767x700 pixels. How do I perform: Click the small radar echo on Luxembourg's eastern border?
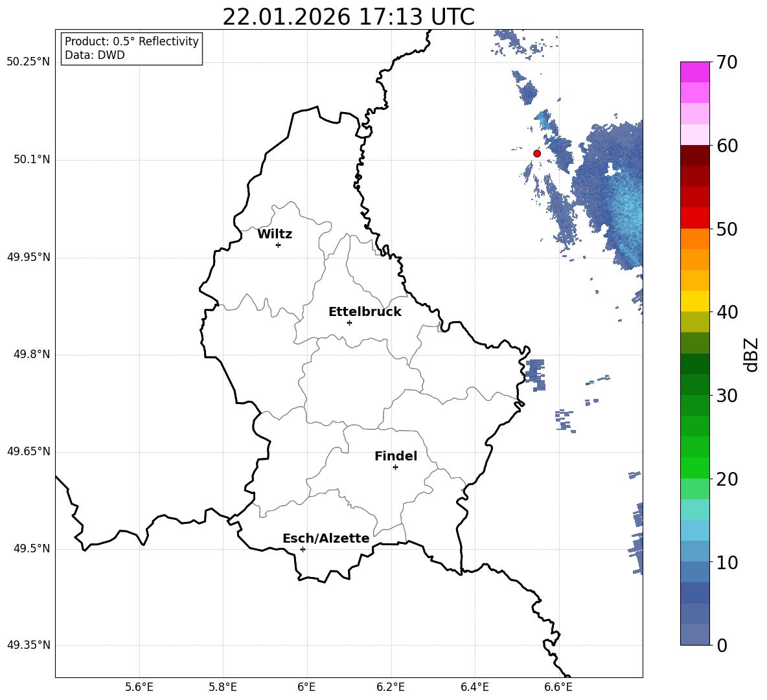[534, 375]
